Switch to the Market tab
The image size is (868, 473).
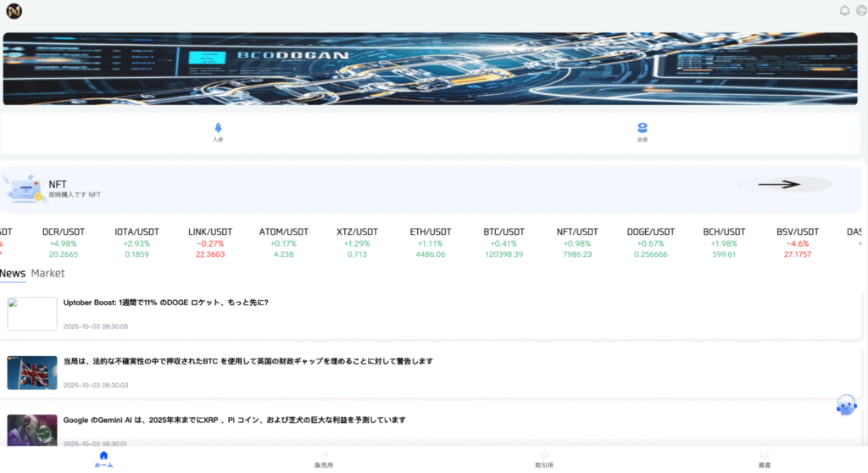point(47,273)
